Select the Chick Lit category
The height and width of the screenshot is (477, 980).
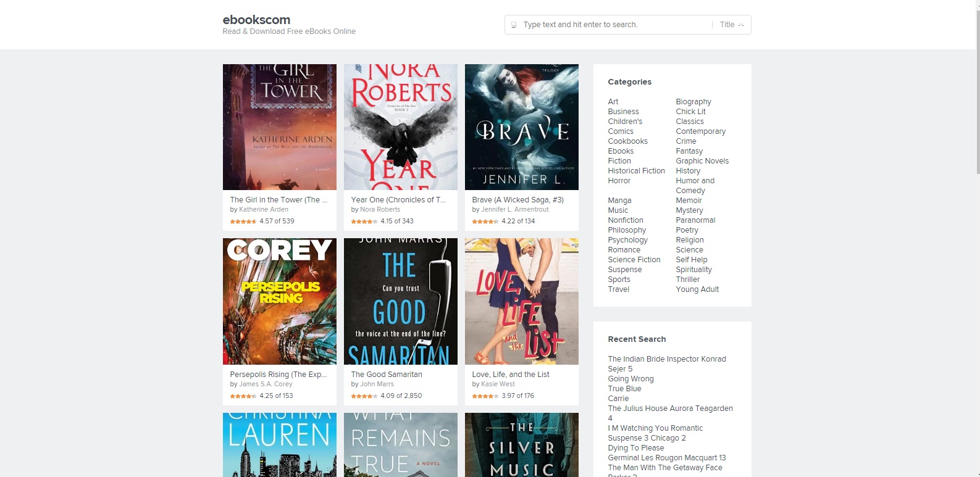point(690,112)
